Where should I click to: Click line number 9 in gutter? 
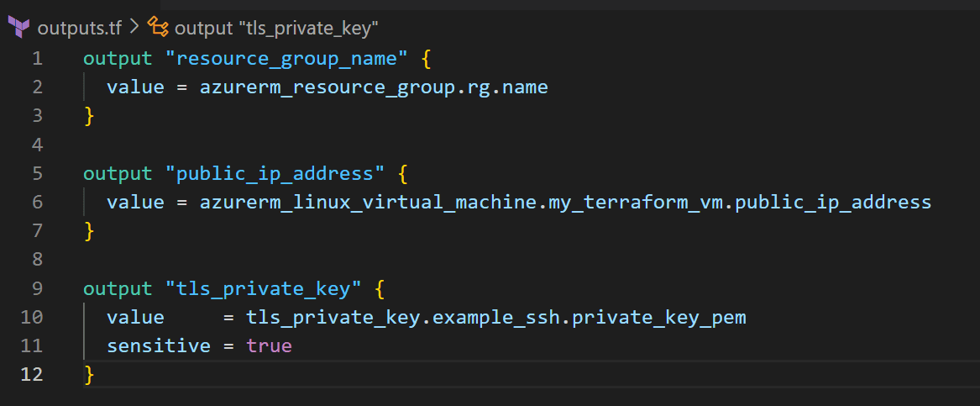(37, 288)
